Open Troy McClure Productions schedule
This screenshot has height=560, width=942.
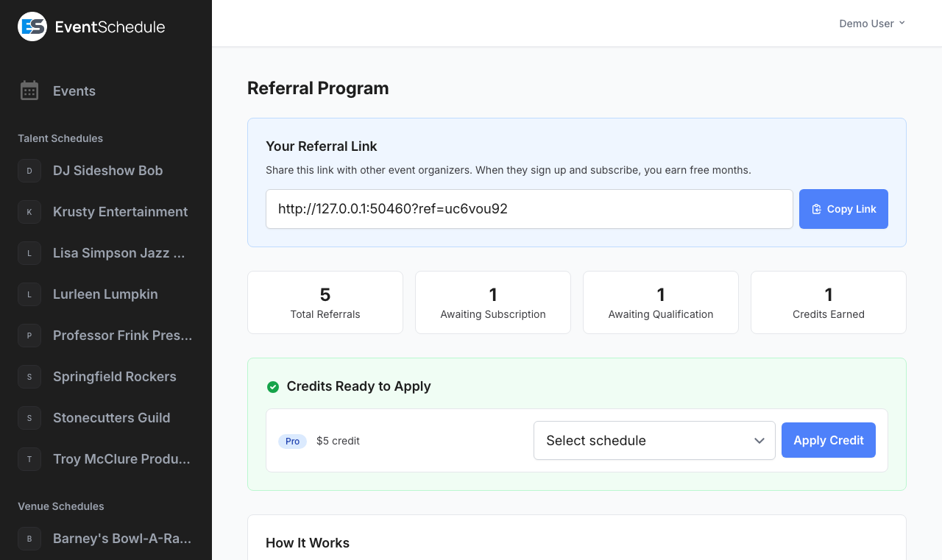(121, 459)
